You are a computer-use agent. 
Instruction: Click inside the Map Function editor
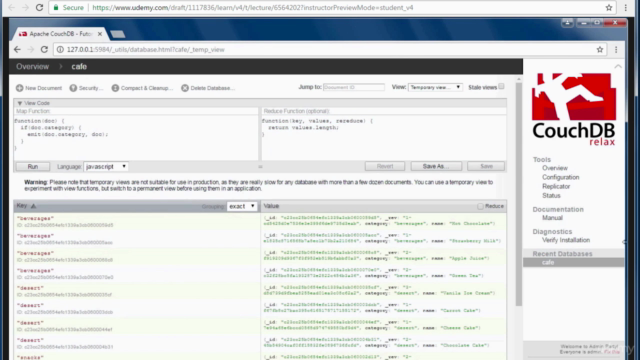(x=136, y=137)
